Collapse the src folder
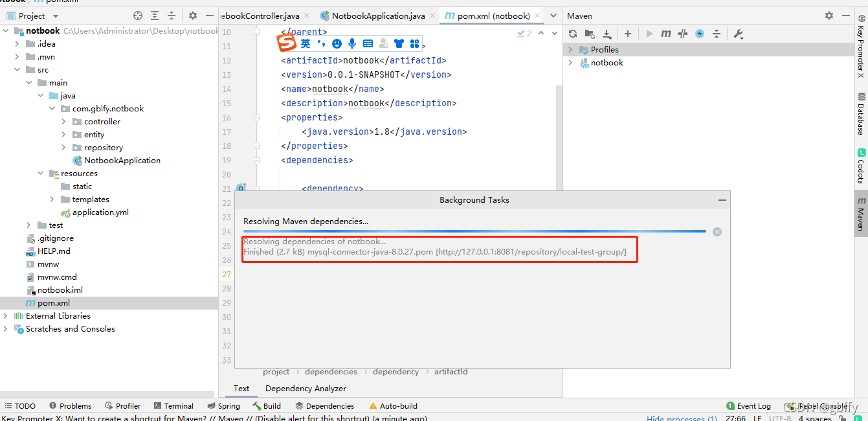Viewport: 868px width, 421px height. tap(17, 70)
